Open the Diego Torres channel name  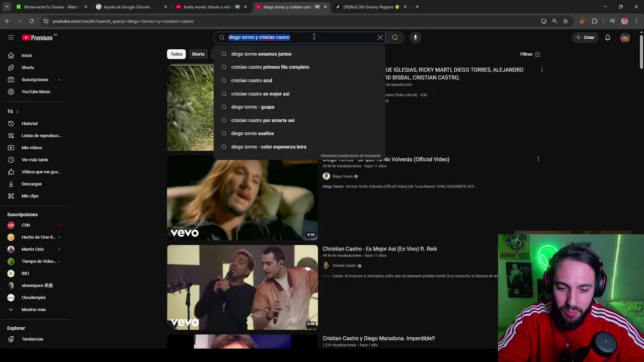[x=343, y=176]
